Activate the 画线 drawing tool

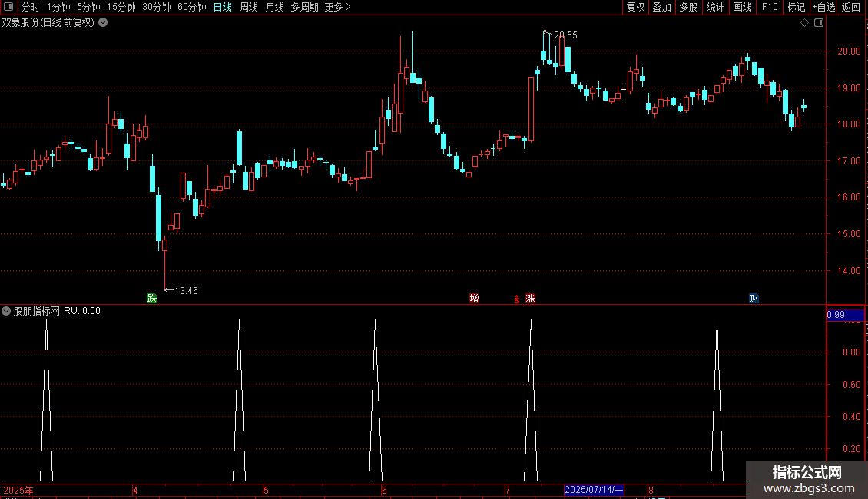742,7
